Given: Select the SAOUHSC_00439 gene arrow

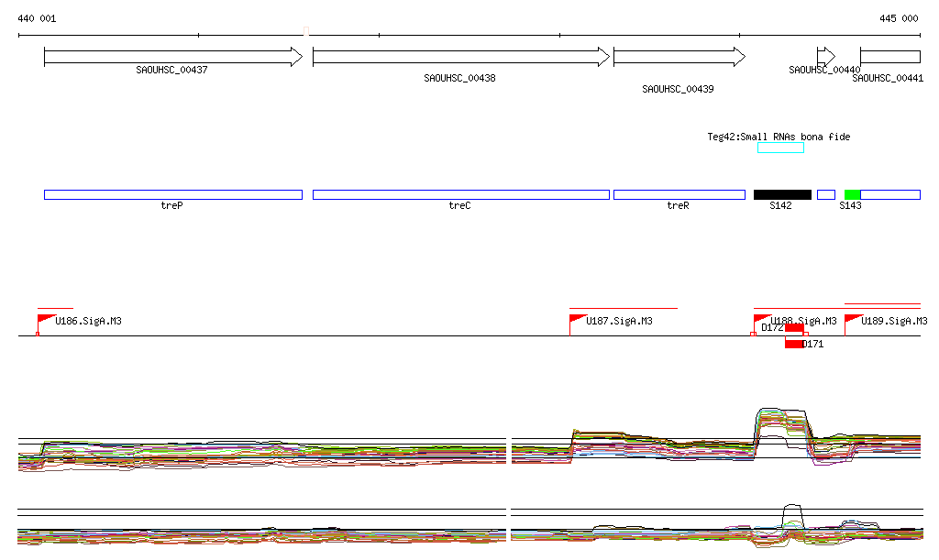Looking at the screenshot, I should pos(679,57).
